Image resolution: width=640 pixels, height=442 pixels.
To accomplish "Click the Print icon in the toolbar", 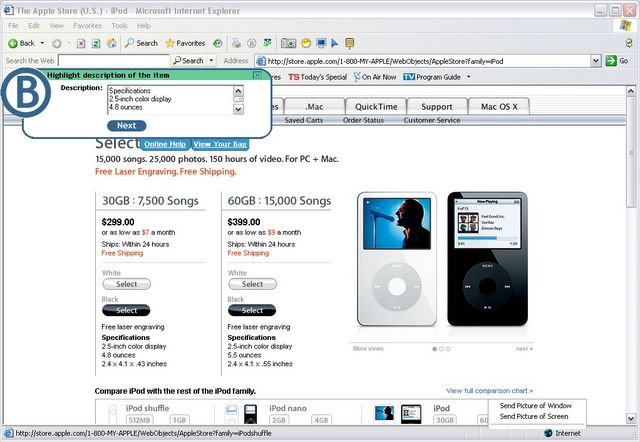I will [x=236, y=43].
